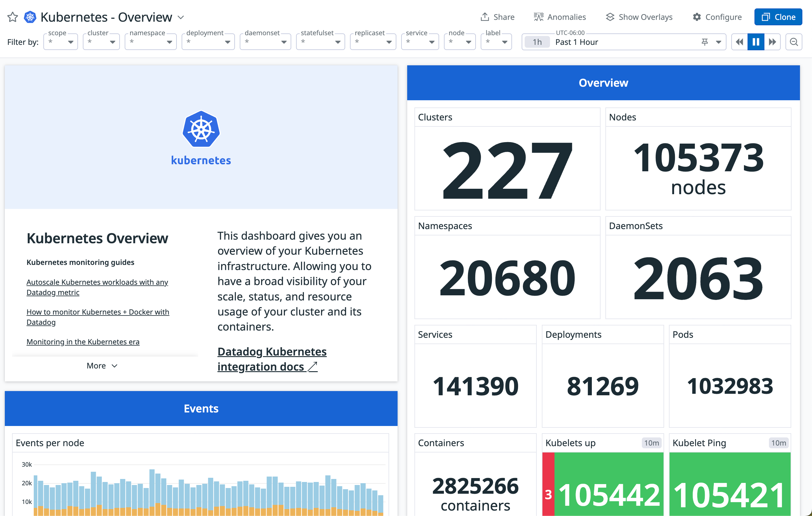Pause live dashboard updates
Screen dimensions: 812x516
[756, 42]
